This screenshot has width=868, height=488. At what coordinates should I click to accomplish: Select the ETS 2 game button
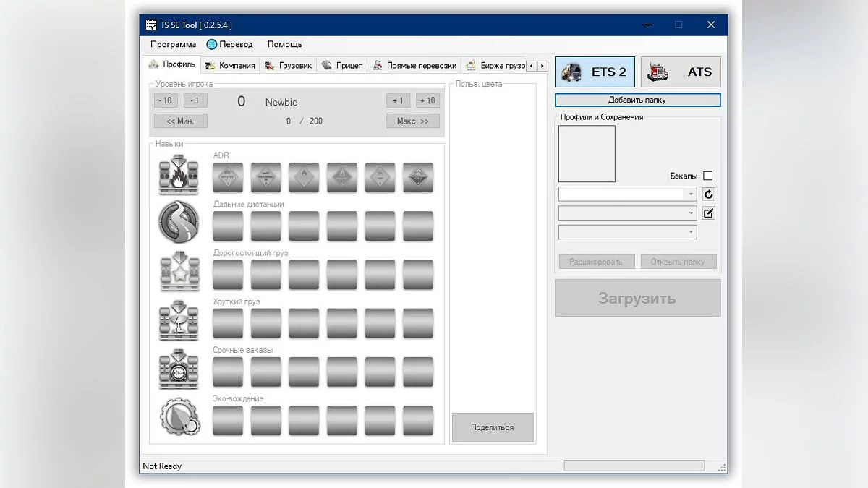point(595,72)
